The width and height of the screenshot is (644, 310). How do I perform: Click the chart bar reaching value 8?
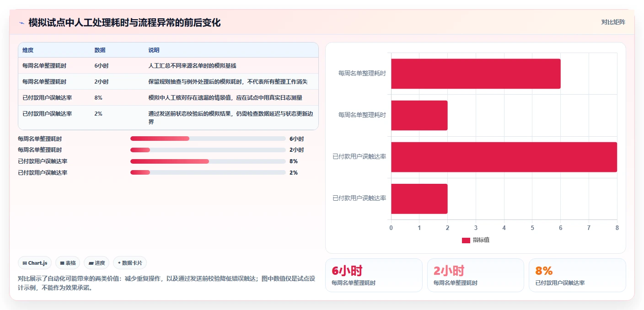[x=504, y=157]
